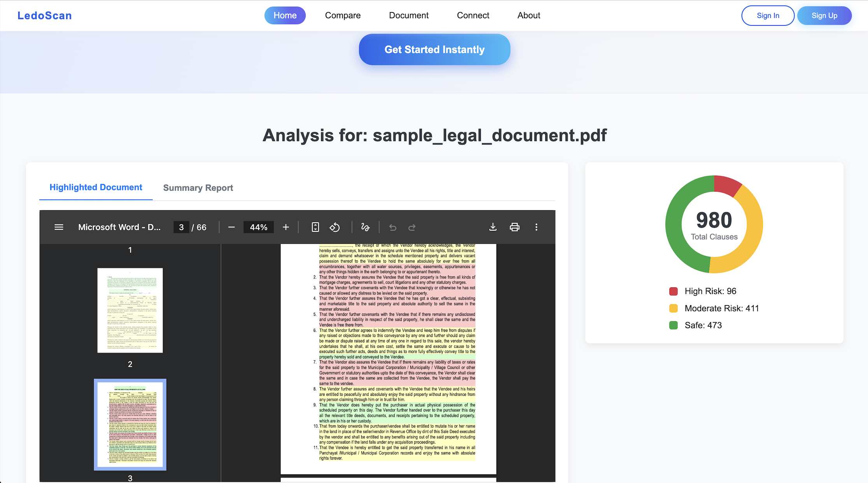Image resolution: width=868 pixels, height=483 pixels.
Task: Select the fit-to-page icon
Action: (x=315, y=227)
